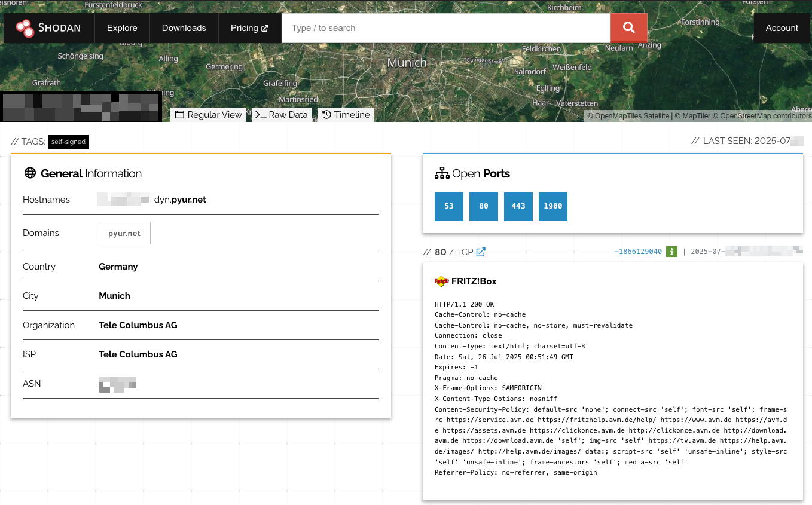Viewport: 812px width, 505px height.
Task: Click the self-signed tag
Action: coord(68,142)
